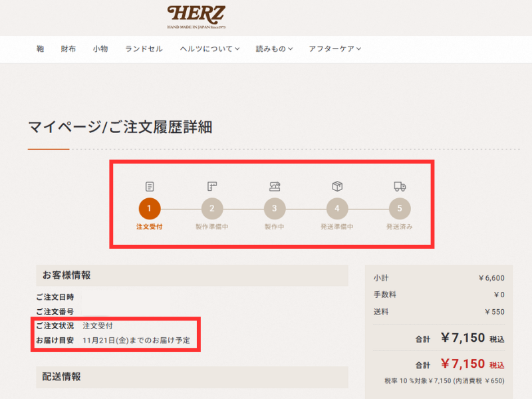Select the orange step 1 circle 注文受付
The image size is (532, 399).
(149, 209)
